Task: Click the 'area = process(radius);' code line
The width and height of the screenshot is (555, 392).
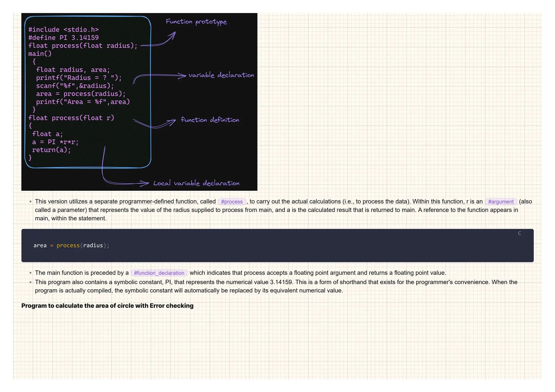Action: (x=71, y=246)
